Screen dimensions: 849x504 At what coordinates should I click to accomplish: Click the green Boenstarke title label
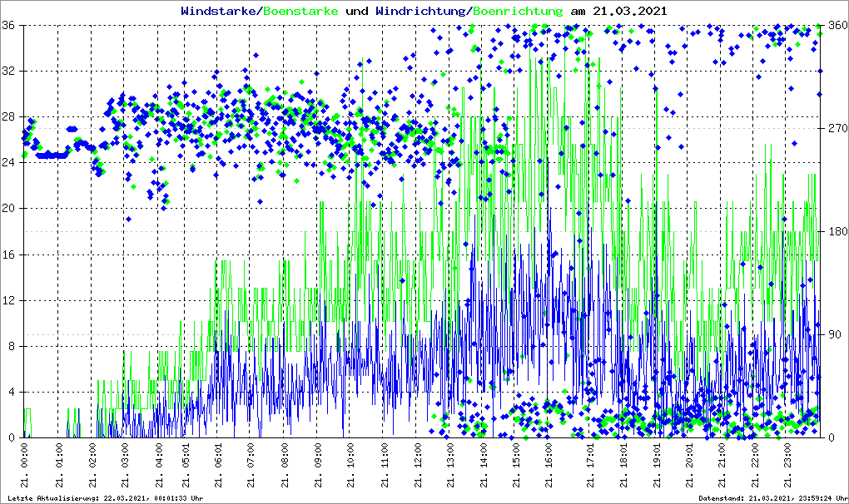pyautogui.click(x=300, y=12)
